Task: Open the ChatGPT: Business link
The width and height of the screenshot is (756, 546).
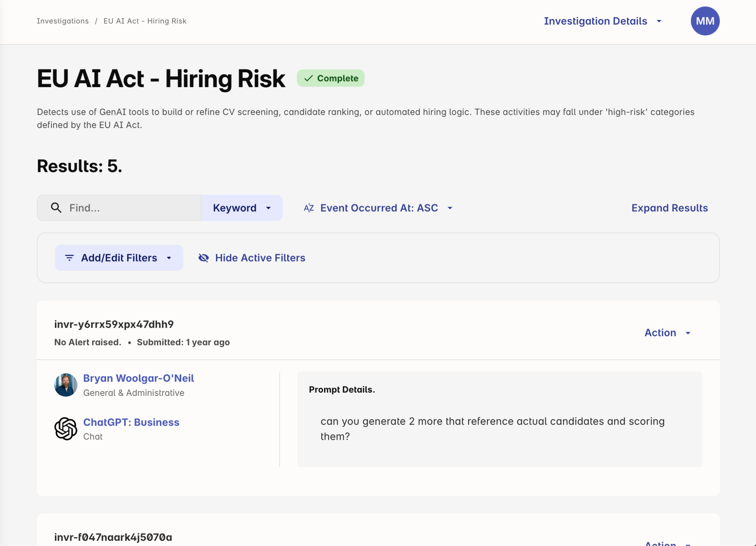Action: point(131,422)
